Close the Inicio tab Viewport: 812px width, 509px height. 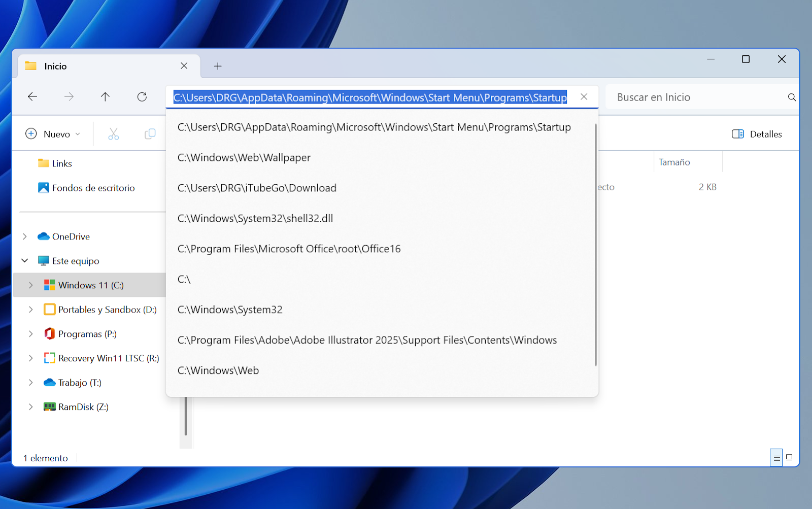[184, 66]
